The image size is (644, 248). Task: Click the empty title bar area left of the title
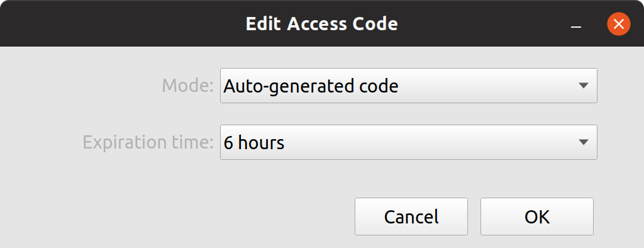123,24
